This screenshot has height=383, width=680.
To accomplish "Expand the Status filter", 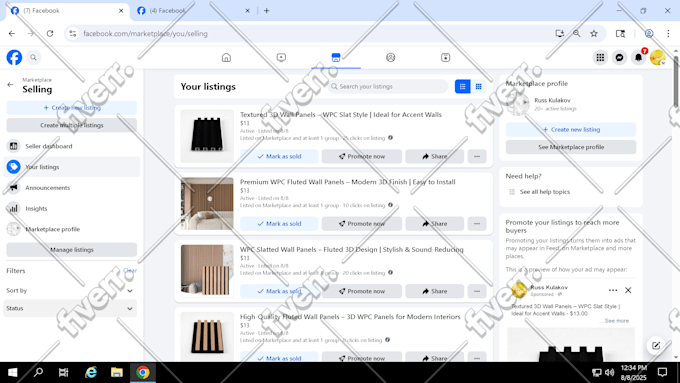I will coord(69,308).
